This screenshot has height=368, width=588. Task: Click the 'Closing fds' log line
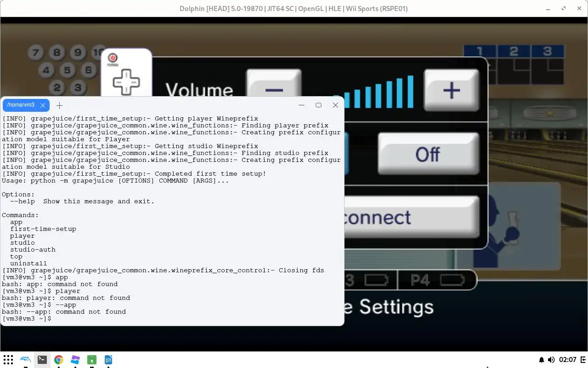(x=163, y=270)
